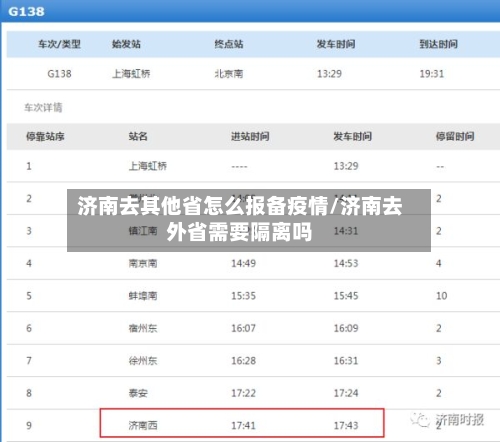Select the 停留时间 column header

455,136
